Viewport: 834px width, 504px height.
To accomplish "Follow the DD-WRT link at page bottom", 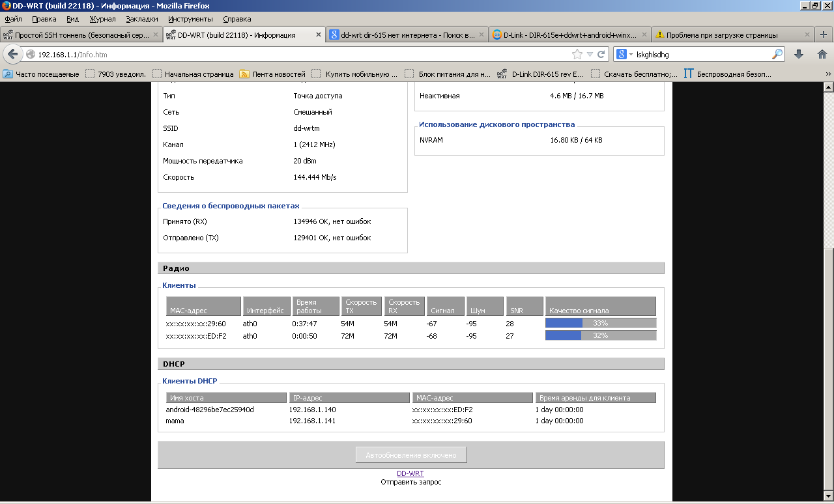I will [x=410, y=473].
